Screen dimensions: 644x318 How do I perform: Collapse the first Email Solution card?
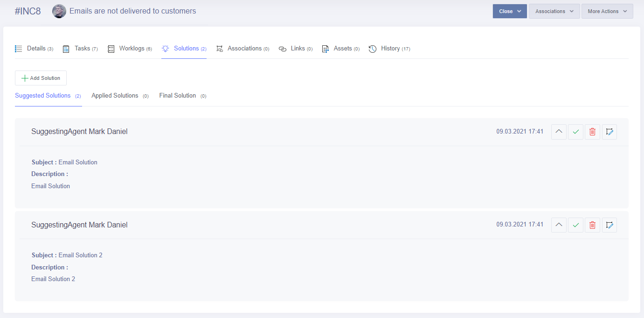[x=559, y=132]
